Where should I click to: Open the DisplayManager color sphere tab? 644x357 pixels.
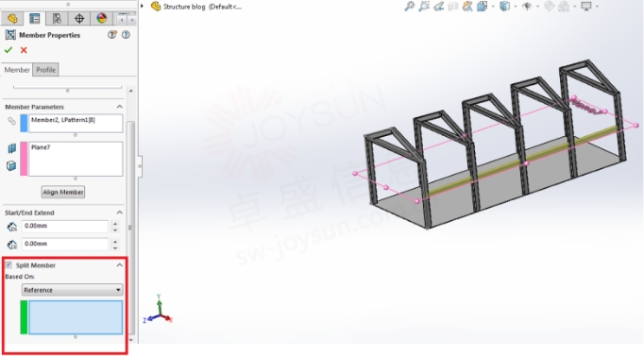(101, 18)
